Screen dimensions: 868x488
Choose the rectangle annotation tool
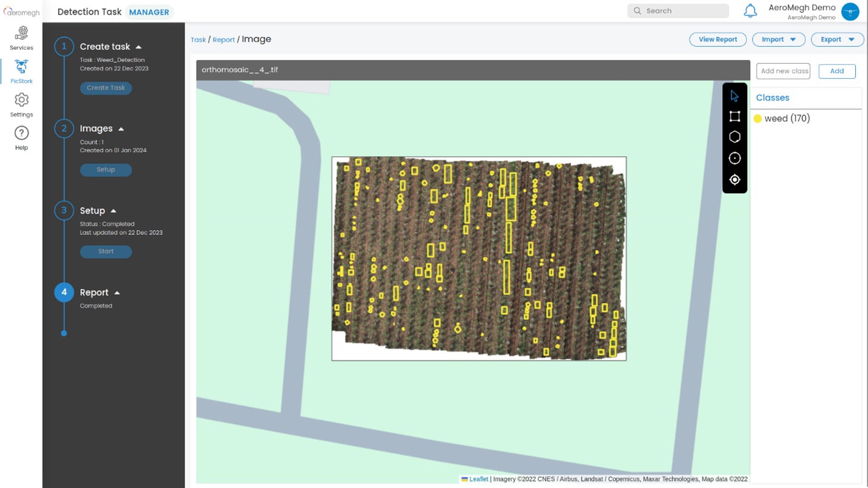734,117
